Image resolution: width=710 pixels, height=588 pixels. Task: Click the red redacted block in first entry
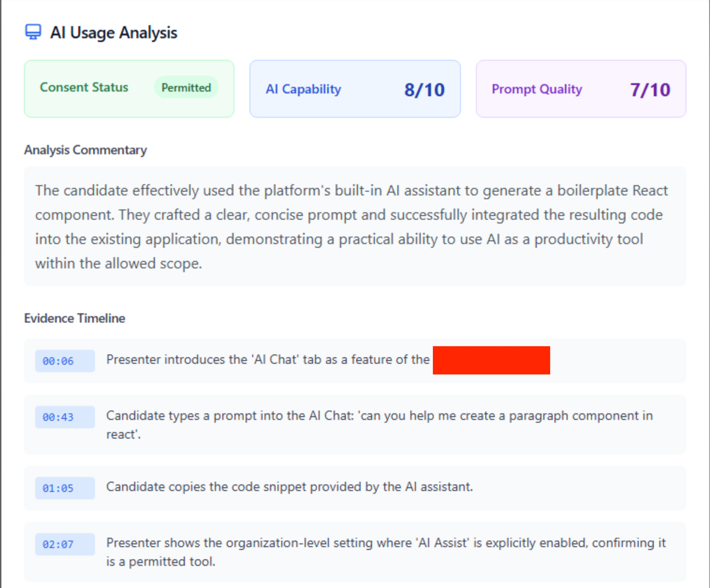[491, 360]
